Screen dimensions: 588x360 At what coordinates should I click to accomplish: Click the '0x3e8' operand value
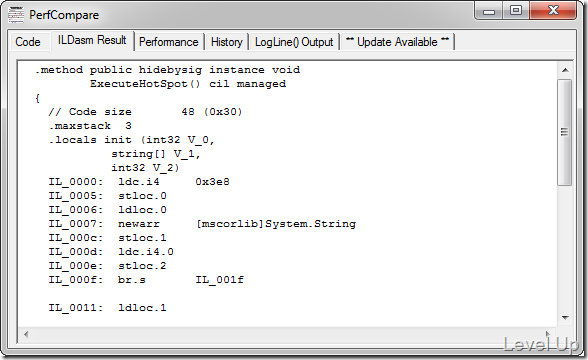click(213, 182)
